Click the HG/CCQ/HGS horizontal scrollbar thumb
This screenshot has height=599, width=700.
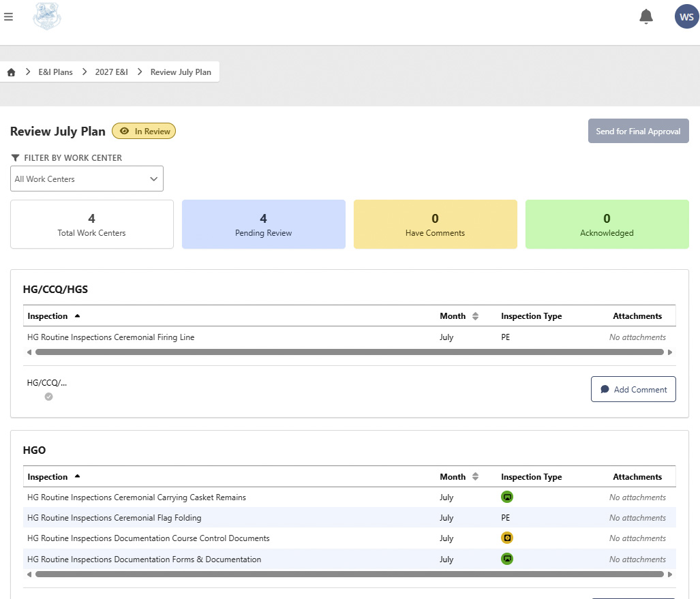click(350, 352)
